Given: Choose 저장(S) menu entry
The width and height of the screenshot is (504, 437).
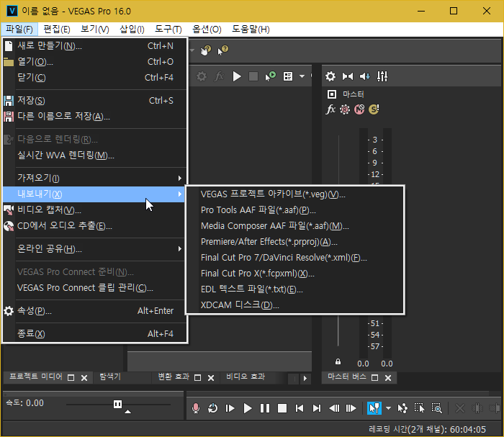Looking at the screenshot, I should (x=95, y=101).
